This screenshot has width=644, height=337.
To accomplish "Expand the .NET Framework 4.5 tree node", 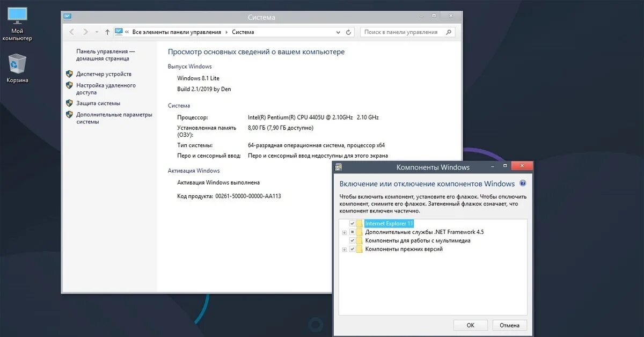I will 344,232.
